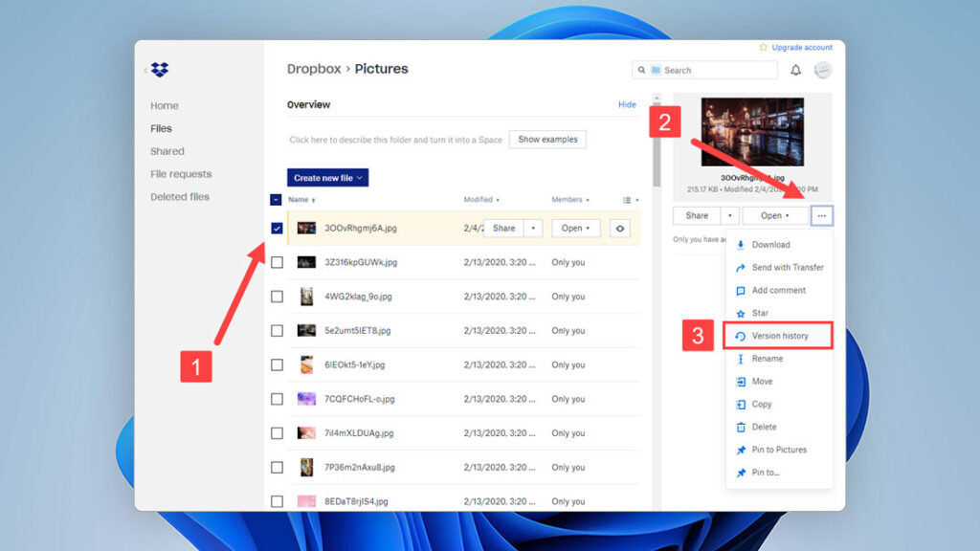The image size is (980, 551).
Task: Uncheck the selected 3OOvRhgmj6A.jpg checkbox
Action: click(277, 229)
